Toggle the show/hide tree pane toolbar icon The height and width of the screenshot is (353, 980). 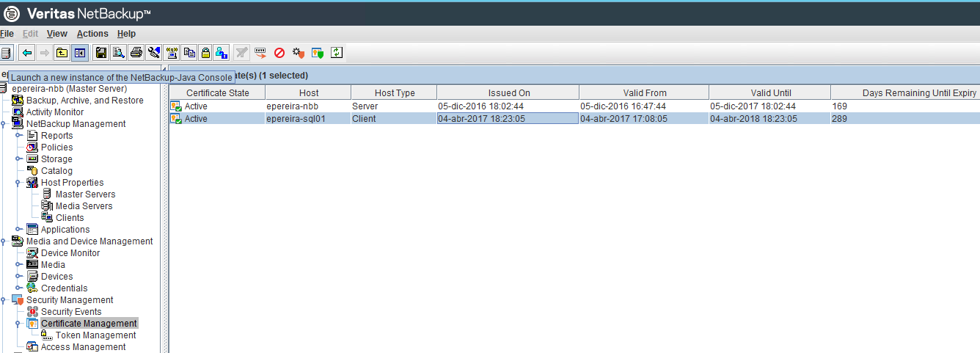point(80,53)
